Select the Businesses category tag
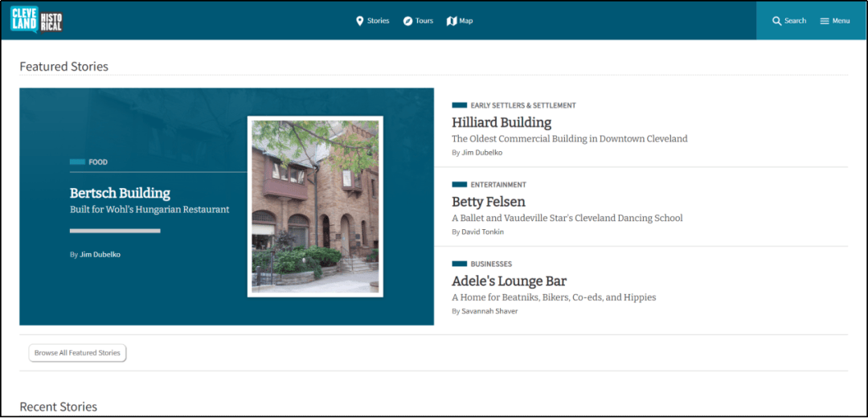The width and height of the screenshot is (868, 418). (x=491, y=264)
